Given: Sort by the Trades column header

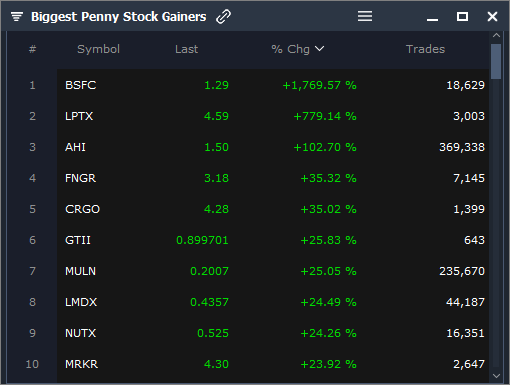Looking at the screenshot, I should (x=425, y=49).
